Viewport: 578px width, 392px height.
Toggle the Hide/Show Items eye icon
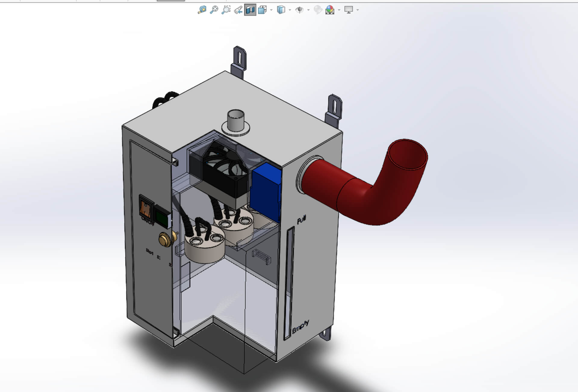tap(299, 10)
